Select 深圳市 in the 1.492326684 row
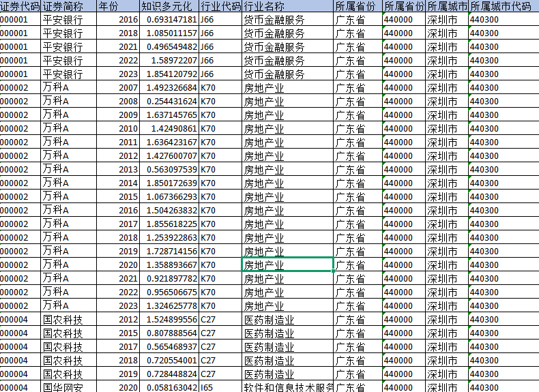539x392 pixels. tap(446, 88)
